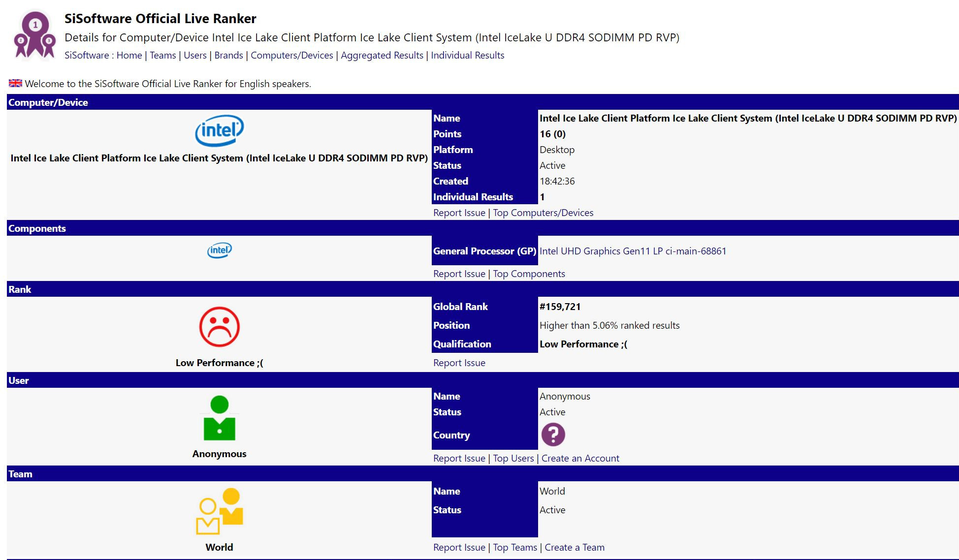This screenshot has width=959, height=560.
Task: Click the Computer/Device section header
Action: tap(483, 102)
